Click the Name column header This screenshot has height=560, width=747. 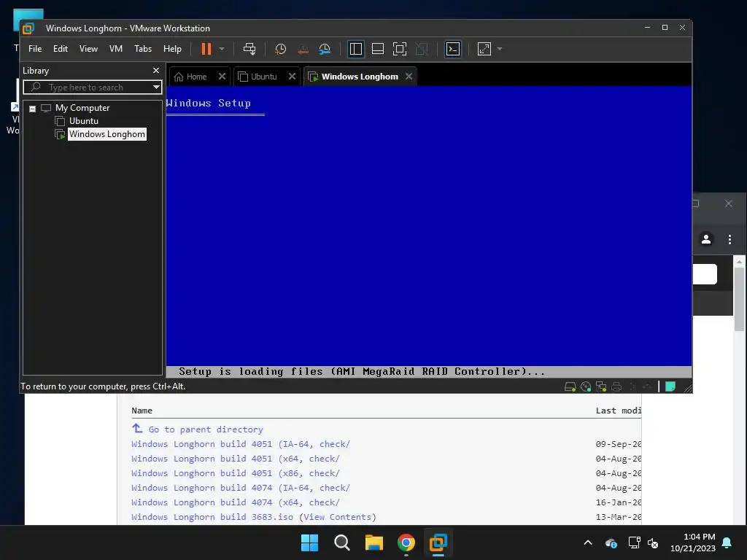point(142,411)
